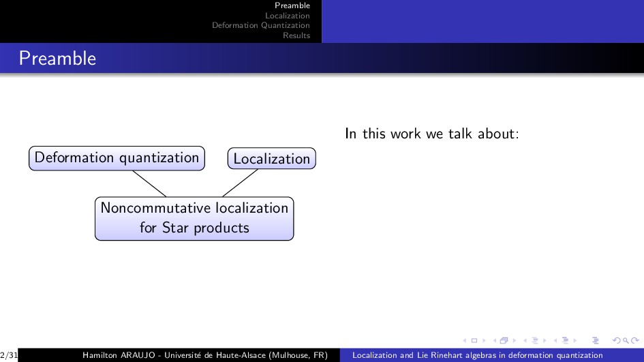The height and width of the screenshot is (362, 644).
Task: Click the subsection navigation icon
Action: (535, 341)
